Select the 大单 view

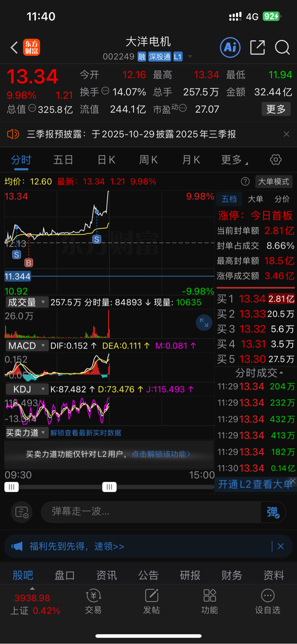click(x=255, y=199)
